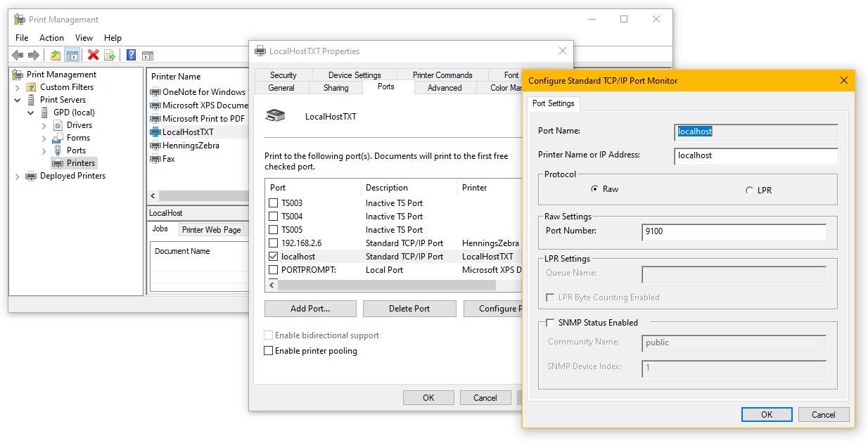
Task: Collapse the GPD (local) tree node
Action: click(31, 113)
